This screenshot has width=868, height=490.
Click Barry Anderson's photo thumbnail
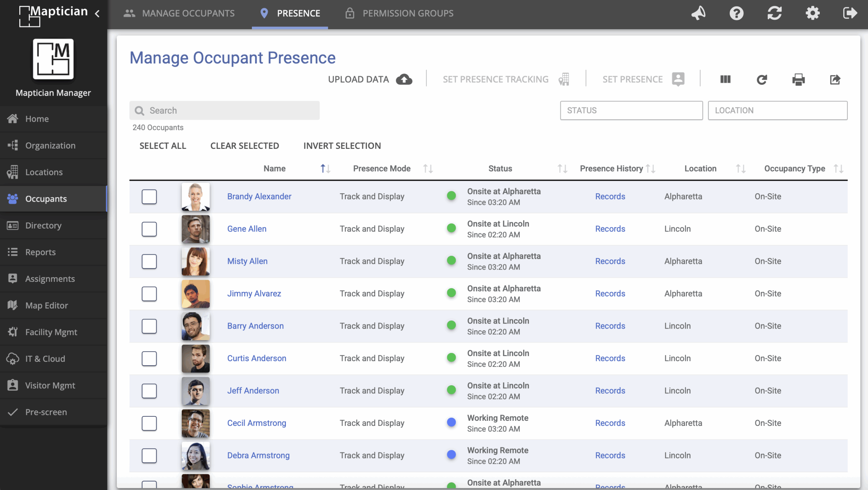click(196, 326)
